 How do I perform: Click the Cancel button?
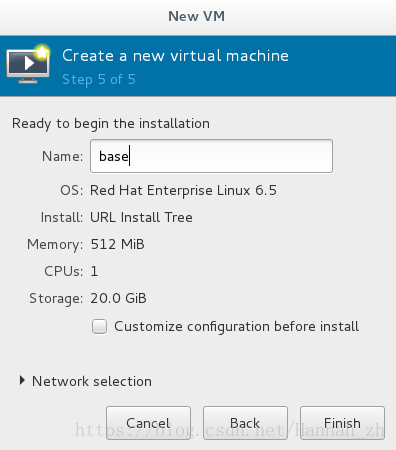pos(148,423)
